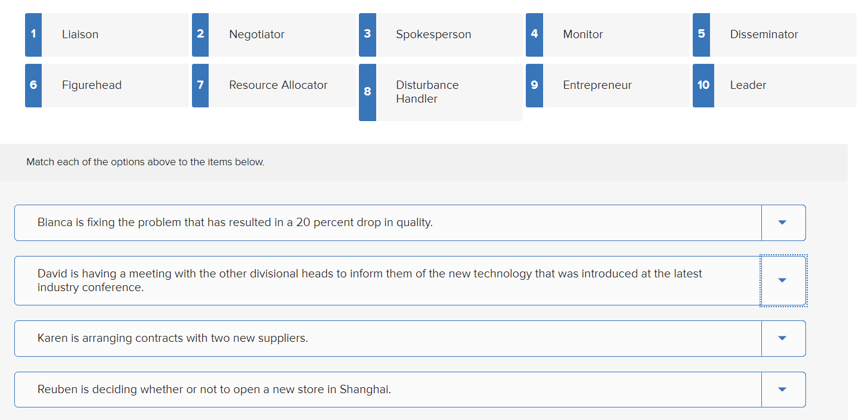Open the dropdown for Bianca's quality problem question

[x=783, y=223]
